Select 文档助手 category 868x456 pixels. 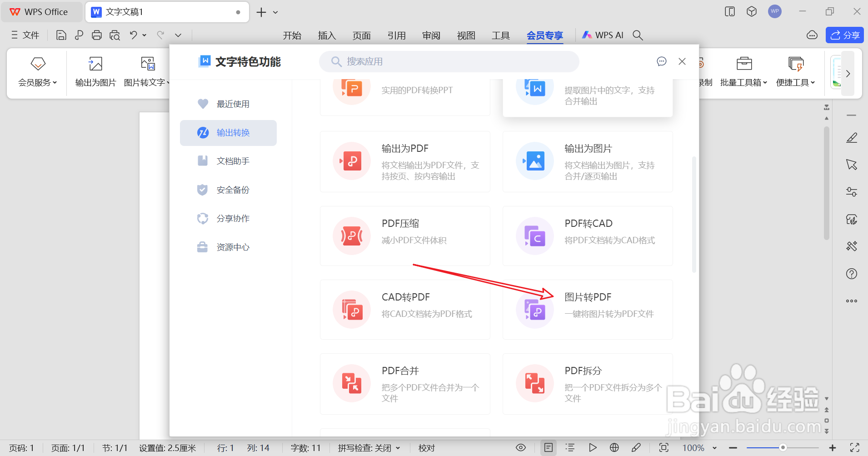(228, 161)
